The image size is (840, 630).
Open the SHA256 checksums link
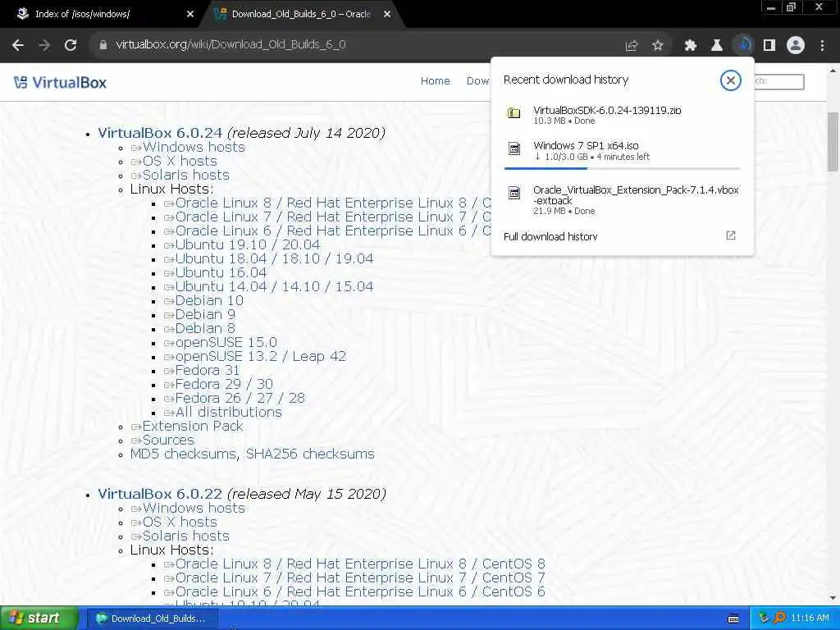pyautogui.click(x=310, y=454)
